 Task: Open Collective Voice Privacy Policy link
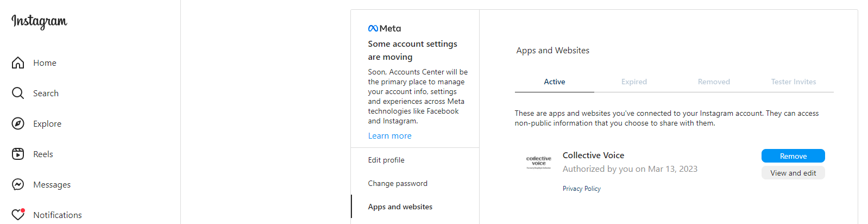(x=581, y=189)
